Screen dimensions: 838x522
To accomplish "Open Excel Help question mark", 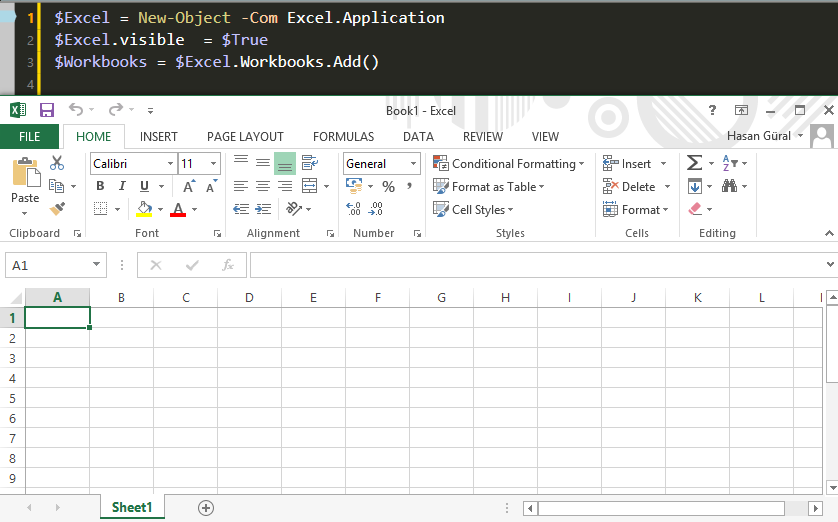I will [x=712, y=110].
